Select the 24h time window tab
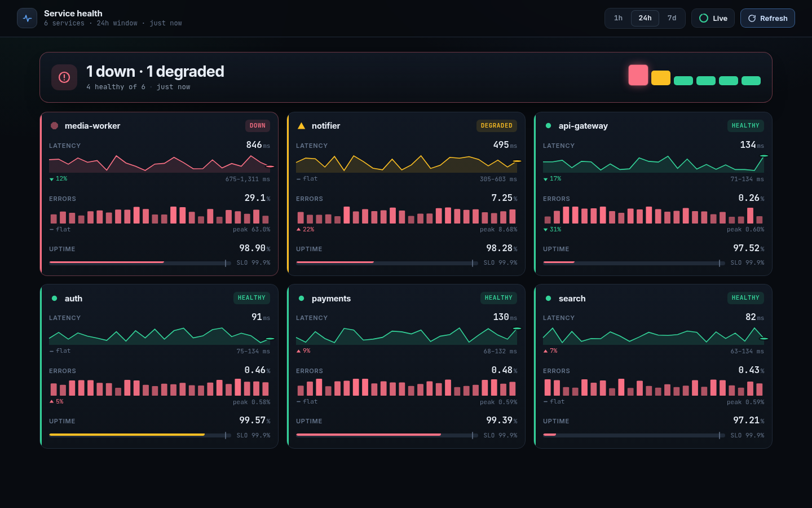 (645, 18)
